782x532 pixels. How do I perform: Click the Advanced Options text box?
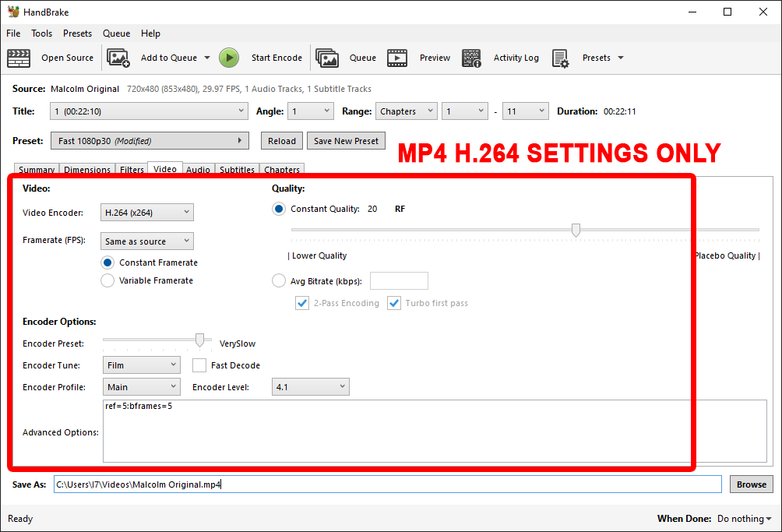pyautogui.click(x=435, y=431)
